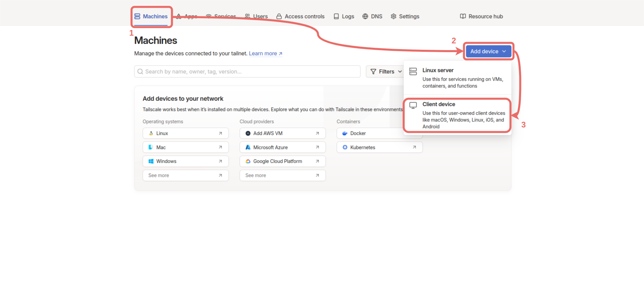Open the Machines tab

click(151, 16)
